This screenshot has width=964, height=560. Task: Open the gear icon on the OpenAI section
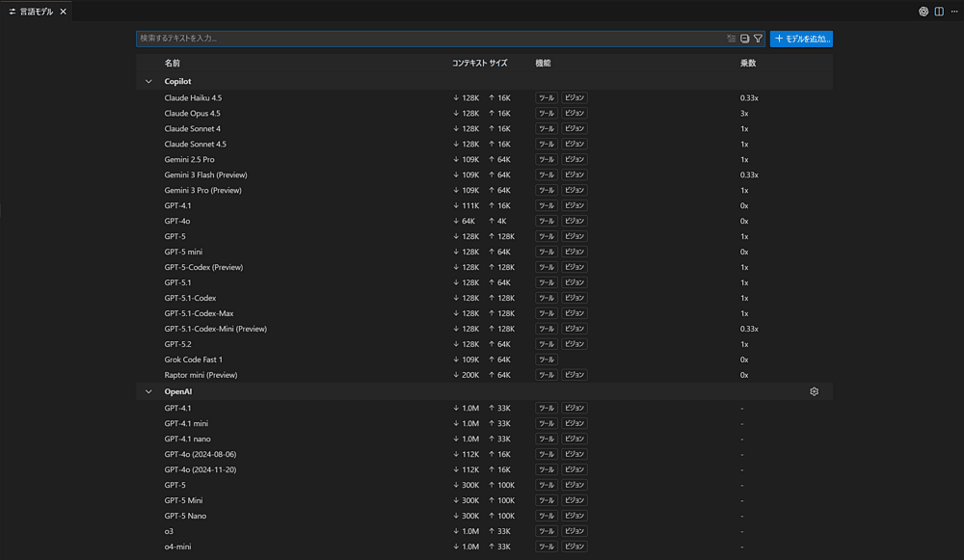[x=814, y=391]
